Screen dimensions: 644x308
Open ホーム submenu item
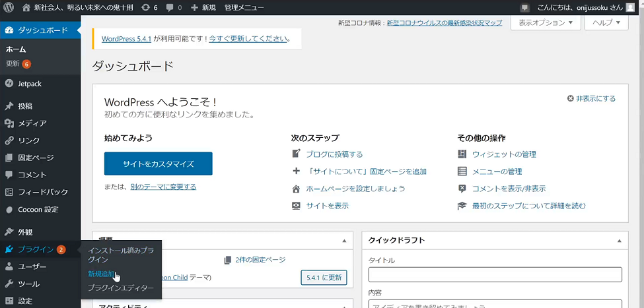(x=16, y=49)
